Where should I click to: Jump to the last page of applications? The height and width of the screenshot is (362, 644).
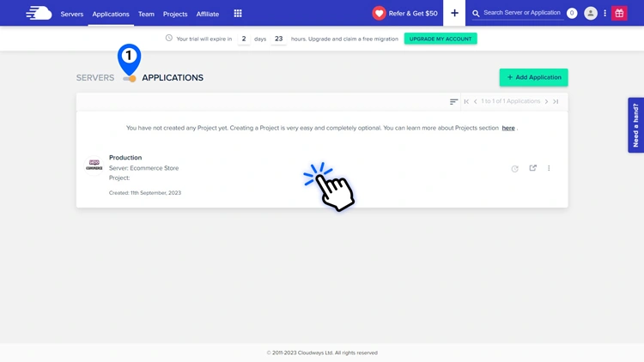[556, 101]
